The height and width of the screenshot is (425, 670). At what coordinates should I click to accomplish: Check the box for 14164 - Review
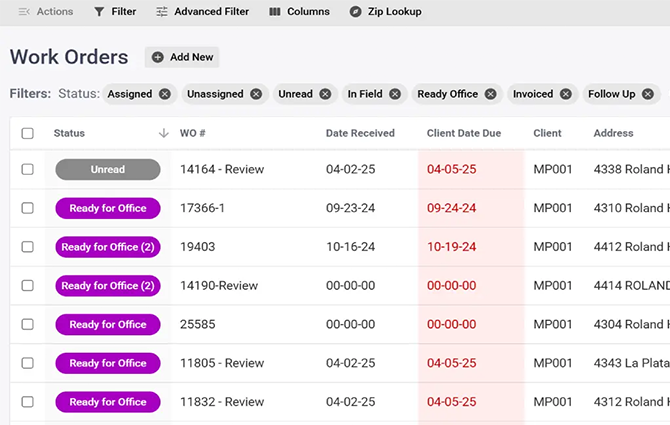[x=27, y=169]
